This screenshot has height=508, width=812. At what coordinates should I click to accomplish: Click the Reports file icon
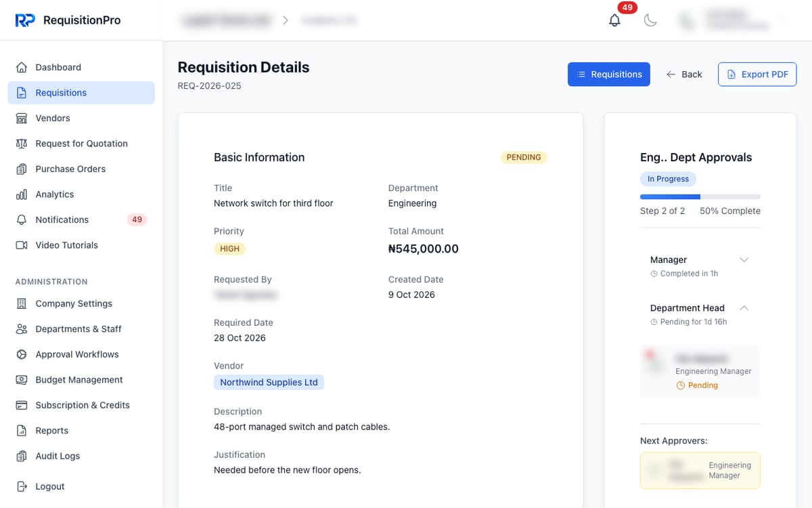click(22, 431)
